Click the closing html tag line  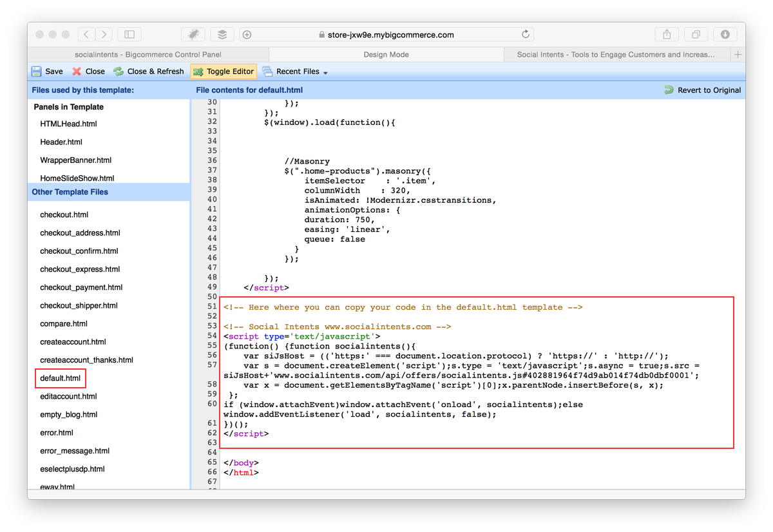(241, 472)
